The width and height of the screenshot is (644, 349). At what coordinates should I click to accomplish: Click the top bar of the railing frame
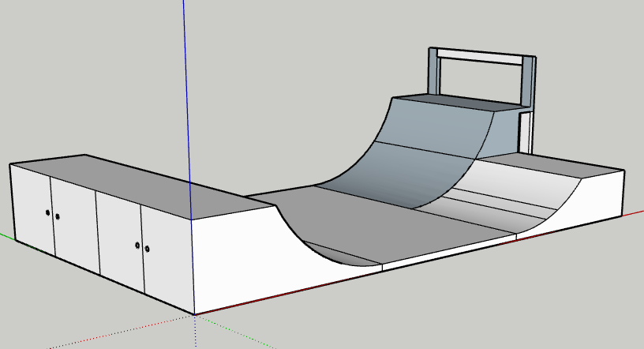pos(479,57)
